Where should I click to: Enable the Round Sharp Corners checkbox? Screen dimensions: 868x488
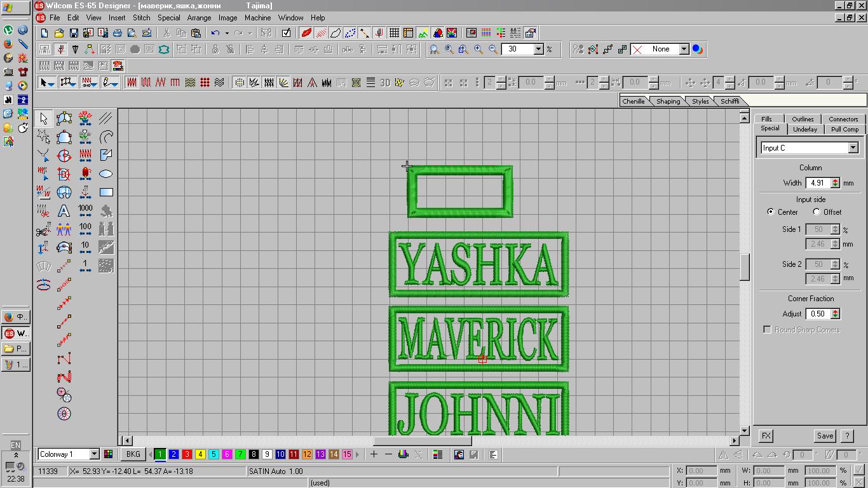767,330
